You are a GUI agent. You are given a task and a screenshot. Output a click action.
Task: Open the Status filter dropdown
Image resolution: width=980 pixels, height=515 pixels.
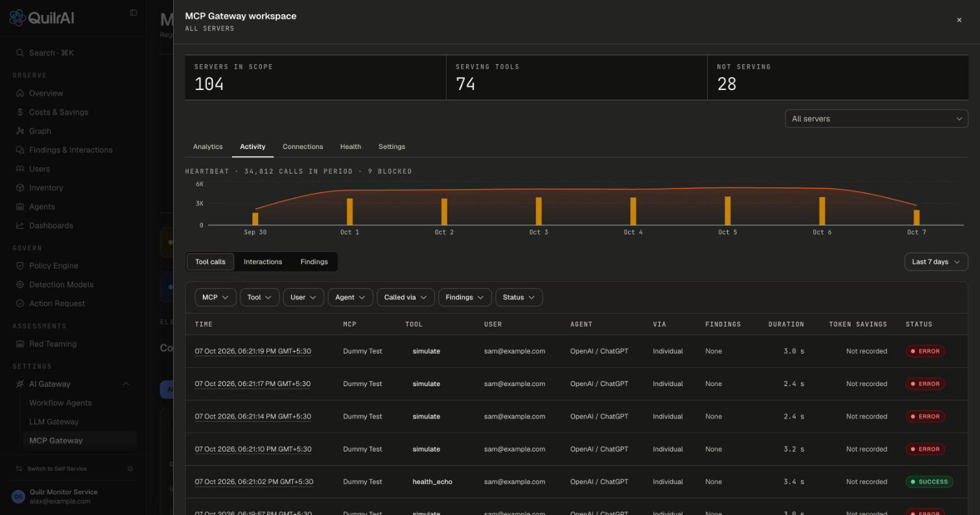tap(519, 297)
